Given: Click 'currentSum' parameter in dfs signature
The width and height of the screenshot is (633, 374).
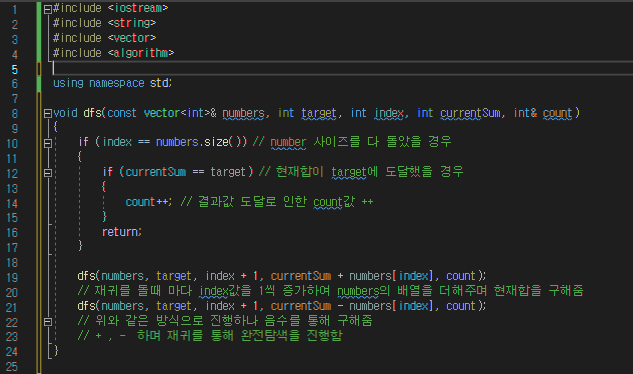Looking at the screenshot, I should coord(471,113).
